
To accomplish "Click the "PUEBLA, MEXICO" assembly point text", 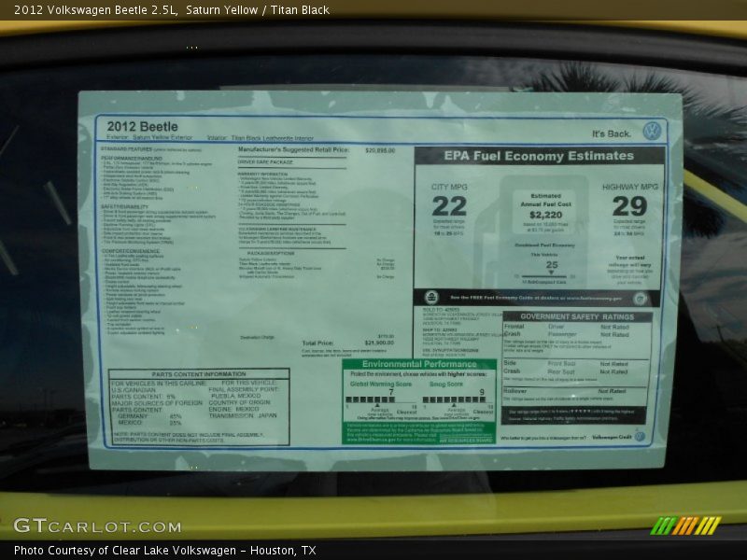I will point(236,396).
